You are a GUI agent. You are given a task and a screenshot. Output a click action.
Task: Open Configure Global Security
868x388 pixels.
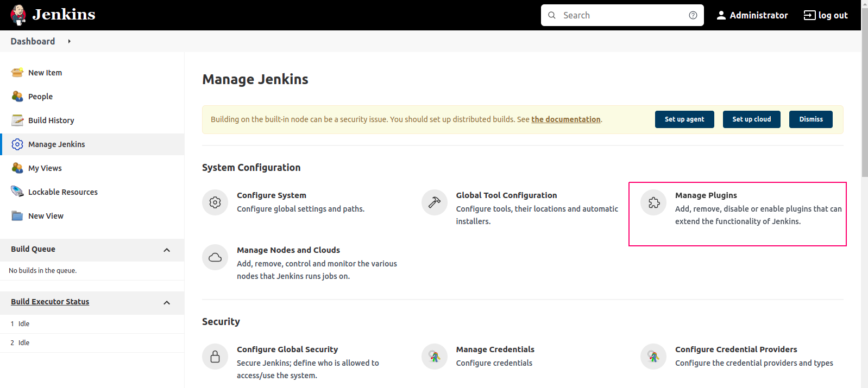tap(287, 349)
